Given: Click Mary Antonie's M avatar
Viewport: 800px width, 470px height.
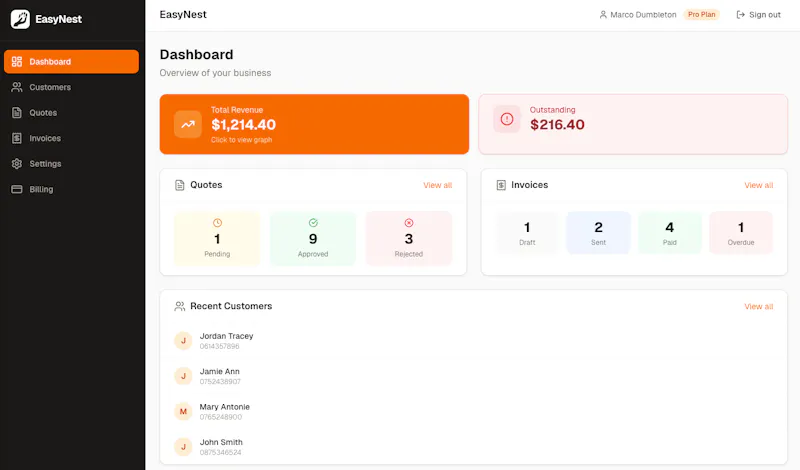Looking at the screenshot, I should (x=183, y=411).
